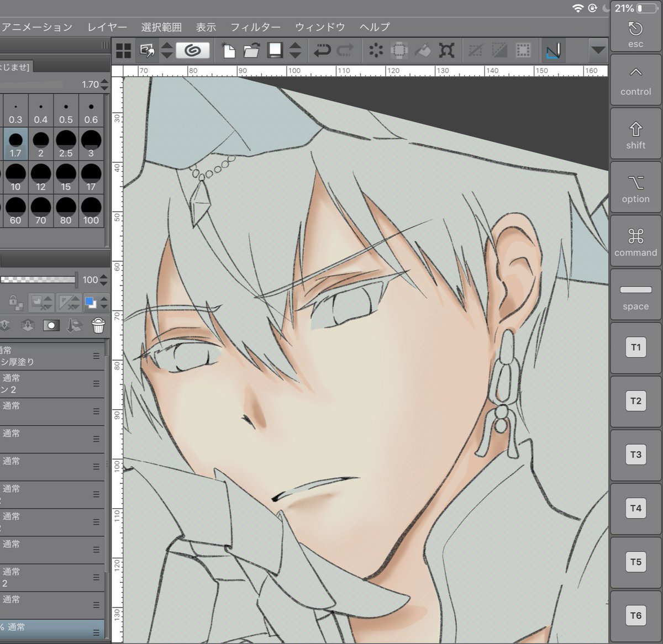Expand the command bar overflow arrow
The height and width of the screenshot is (644, 663).
click(x=598, y=50)
